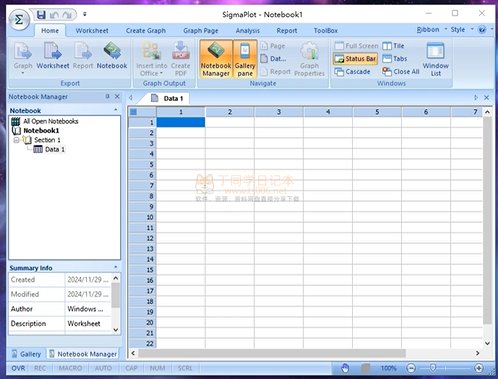Toggle the Status Bar option
Image resolution: width=498 pixels, height=379 pixels.
[355, 59]
